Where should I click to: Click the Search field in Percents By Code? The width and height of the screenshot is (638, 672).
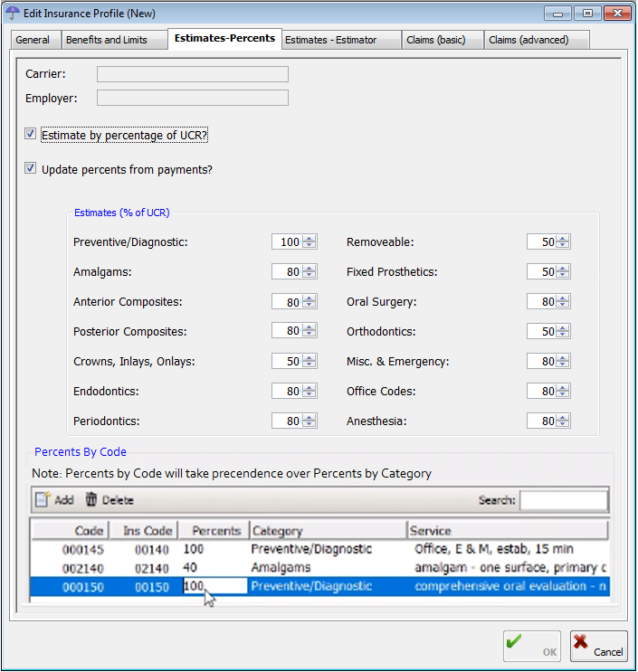(x=563, y=500)
